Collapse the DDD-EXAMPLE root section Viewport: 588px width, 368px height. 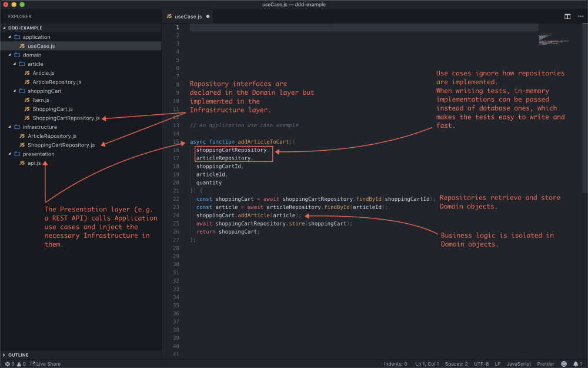tap(5, 28)
